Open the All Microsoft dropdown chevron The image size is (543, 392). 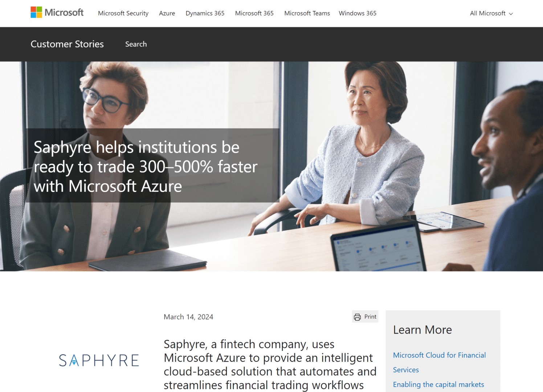coord(512,13)
